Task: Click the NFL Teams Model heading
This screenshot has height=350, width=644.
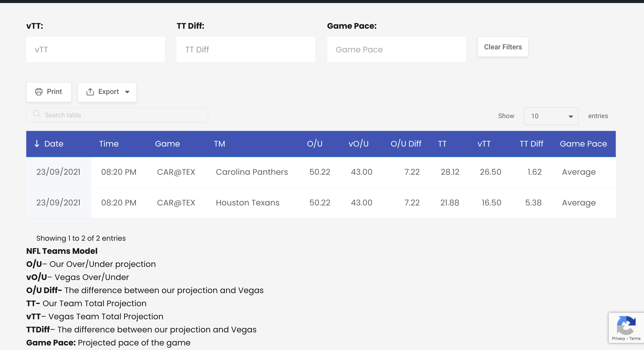Action: click(x=62, y=251)
